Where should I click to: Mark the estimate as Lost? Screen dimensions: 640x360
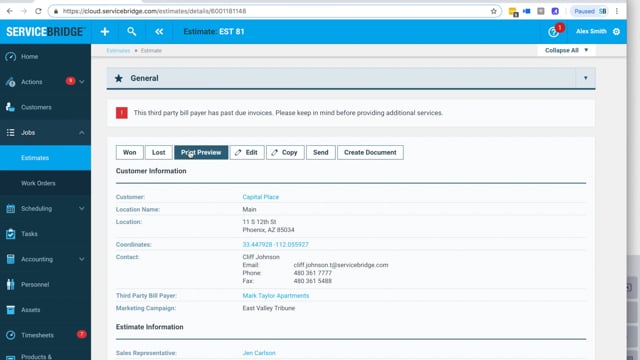click(159, 152)
